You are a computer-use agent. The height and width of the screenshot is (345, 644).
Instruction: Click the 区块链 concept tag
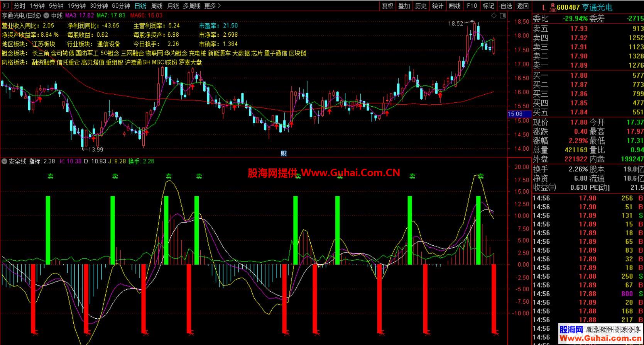tap(297, 53)
